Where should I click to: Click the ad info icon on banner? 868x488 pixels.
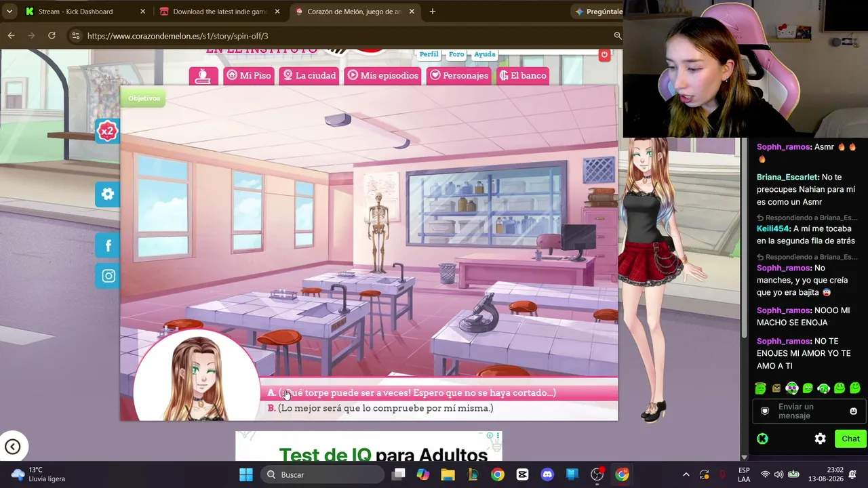(x=490, y=435)
